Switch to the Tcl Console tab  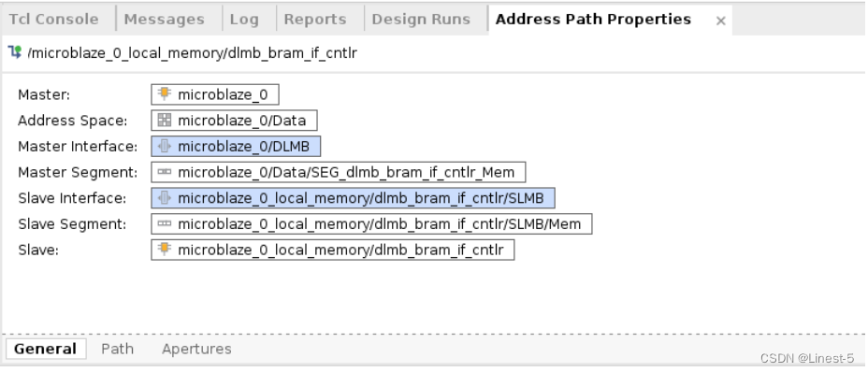[53, 20]
